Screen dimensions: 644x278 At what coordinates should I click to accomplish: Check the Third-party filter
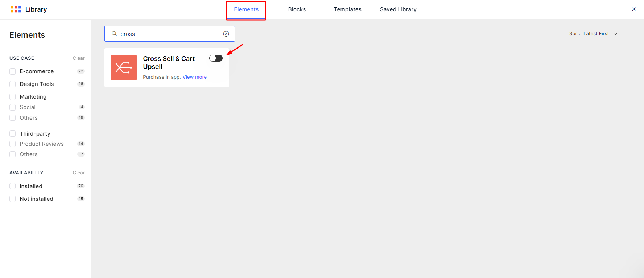tap(13, 134)
